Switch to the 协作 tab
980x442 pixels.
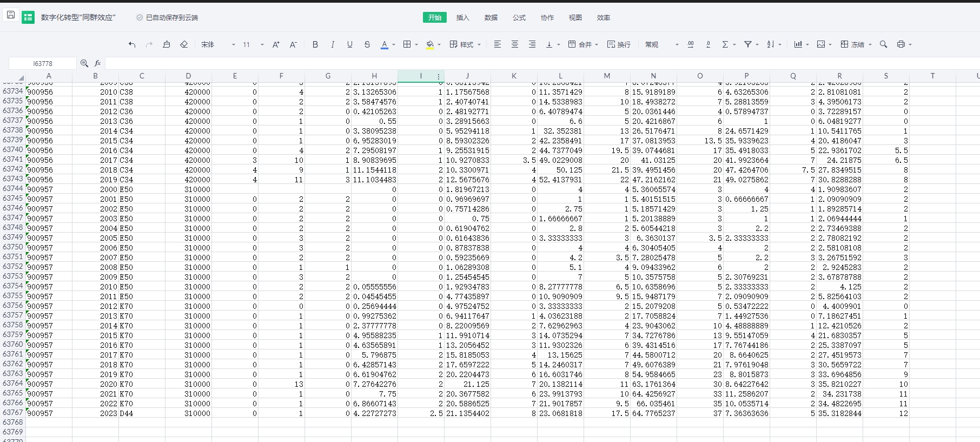[547, 17]
